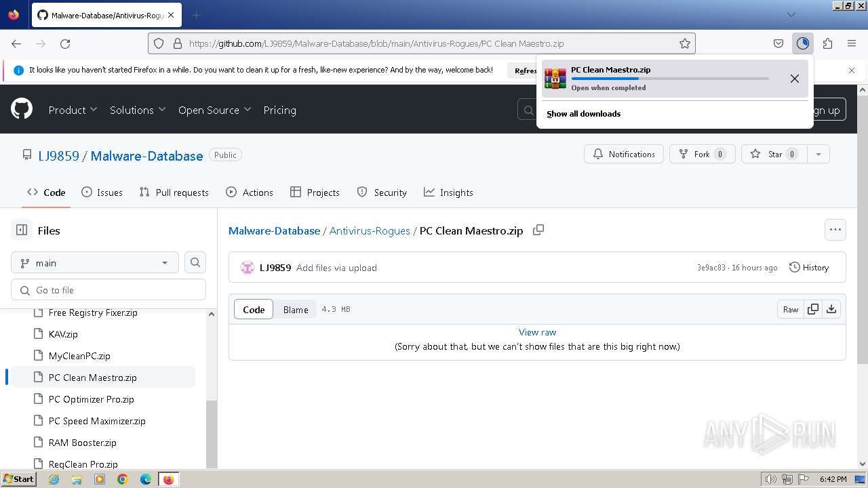
Task: Focus the Go to file input
Action: click(x=108, y=289)
